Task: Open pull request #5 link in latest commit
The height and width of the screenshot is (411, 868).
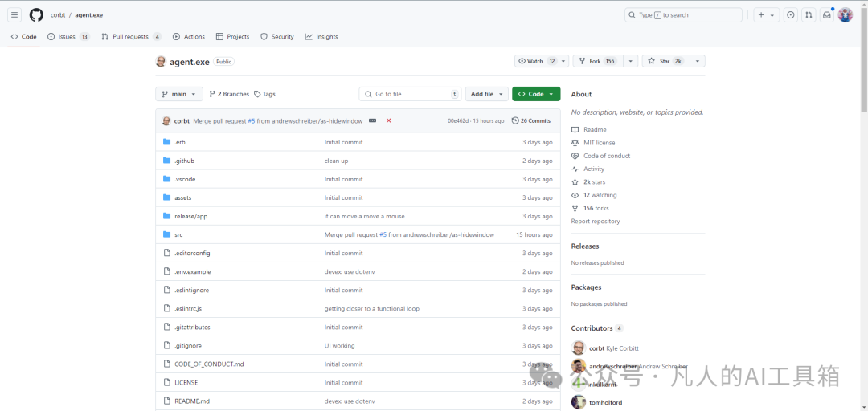Action: [252, 120]
